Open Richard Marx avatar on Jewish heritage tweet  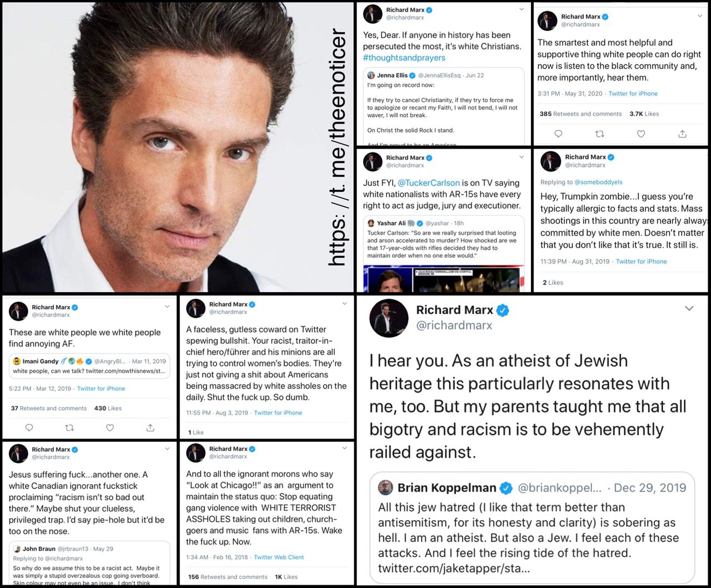point(389,318)
